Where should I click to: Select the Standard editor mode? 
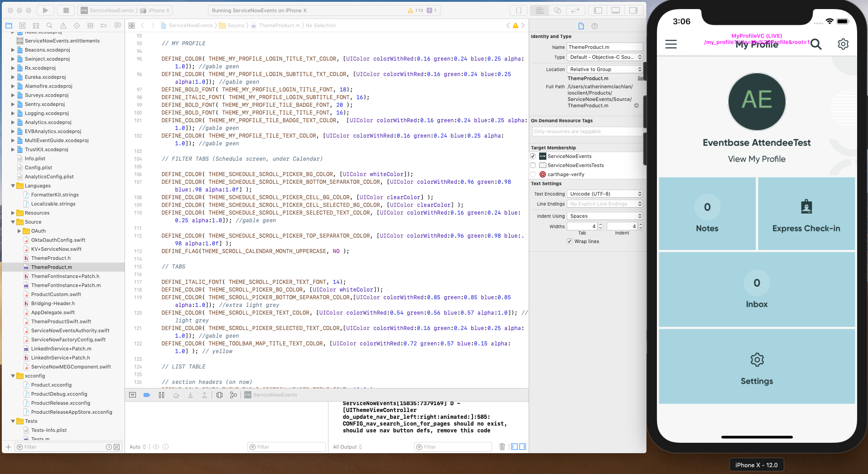[540, 10]
